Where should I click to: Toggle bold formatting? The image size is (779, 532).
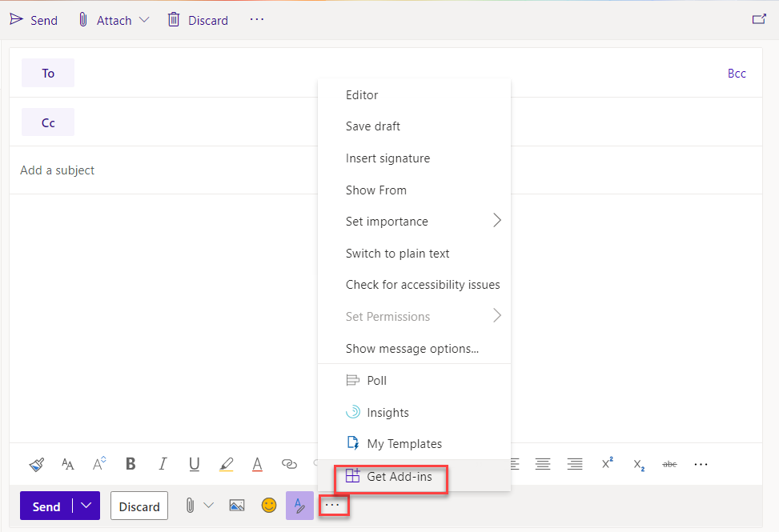131,464
